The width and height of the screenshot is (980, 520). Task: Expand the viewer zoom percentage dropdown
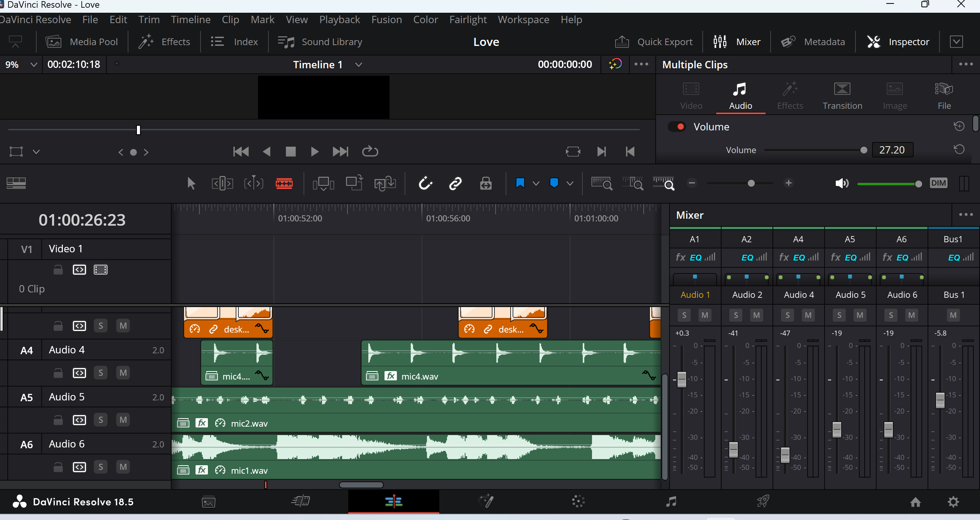[34, 65]
